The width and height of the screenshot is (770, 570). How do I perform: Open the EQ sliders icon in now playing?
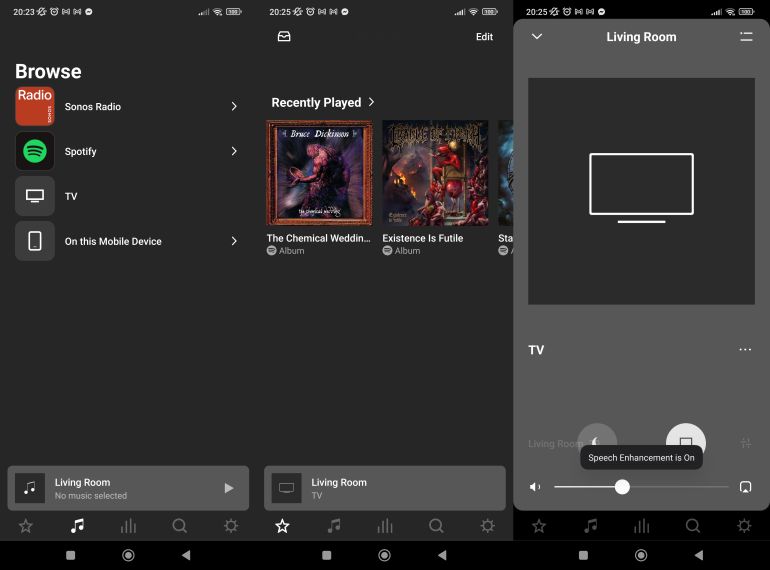pos(745,443)
